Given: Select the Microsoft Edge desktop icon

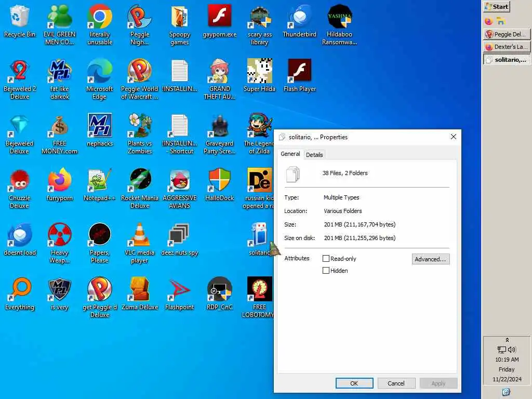Looking at the screenshot, I should coord(99,79).
